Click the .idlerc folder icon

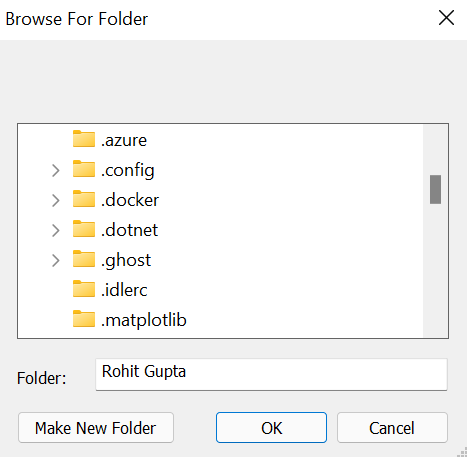[x=84, y=289]
